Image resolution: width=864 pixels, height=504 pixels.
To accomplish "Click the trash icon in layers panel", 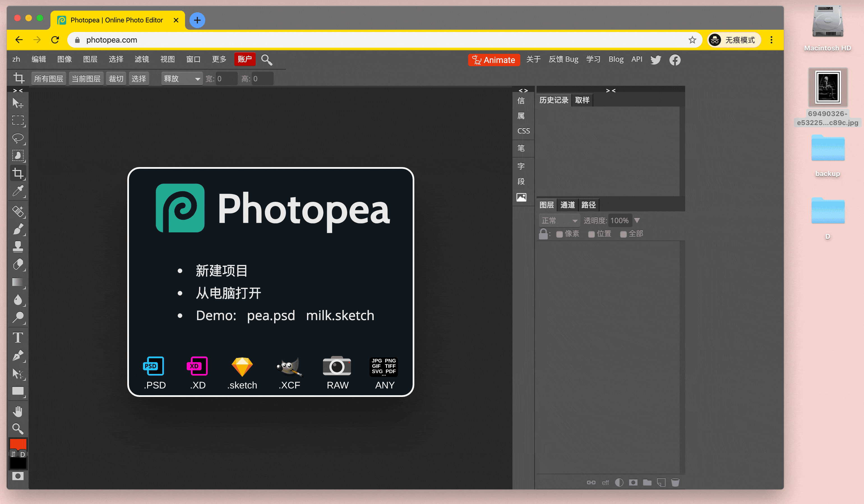I will [x=675, y=482].
